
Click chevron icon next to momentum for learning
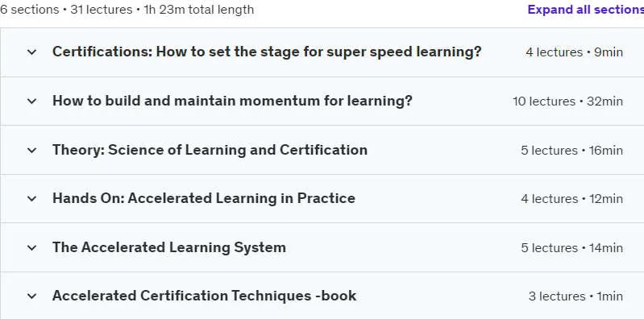pyautogui.click(x=31, y=101)
